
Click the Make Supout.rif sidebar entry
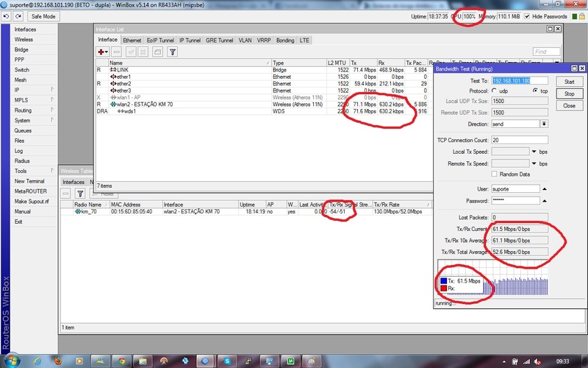(32, 201)
